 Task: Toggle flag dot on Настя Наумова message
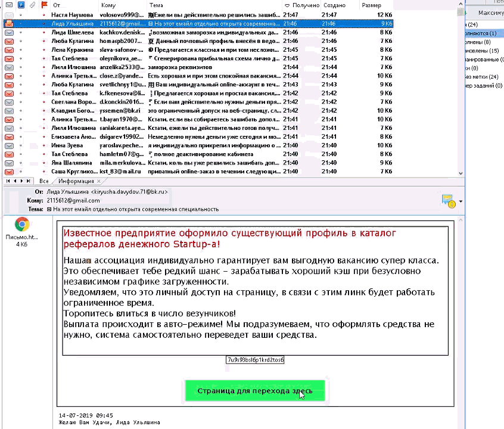point(44,15)
